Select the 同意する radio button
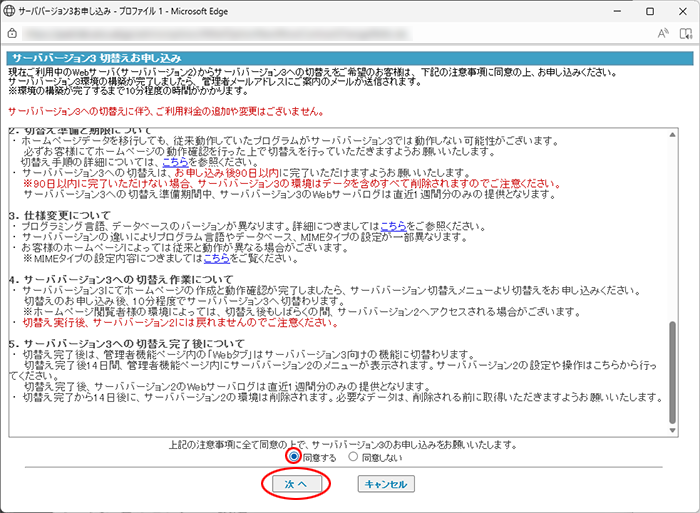This screenshot has height=513, width=700. coord(293,456)
